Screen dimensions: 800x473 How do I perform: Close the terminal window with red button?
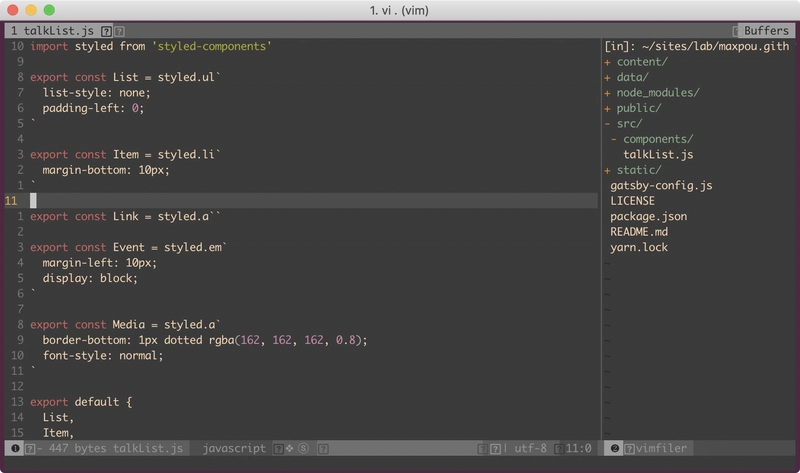click(13, 10)
